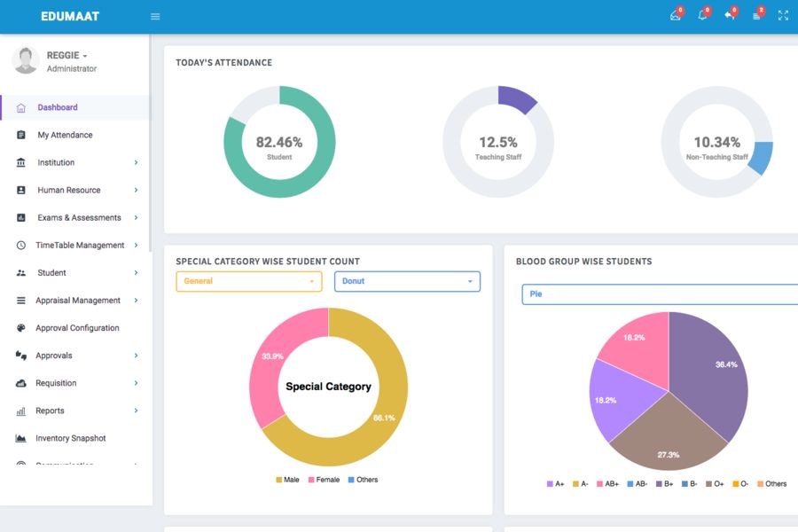Click the 'Special Category' donut center label
Viewport: 798px width, 532px height.
pos(328,387)
